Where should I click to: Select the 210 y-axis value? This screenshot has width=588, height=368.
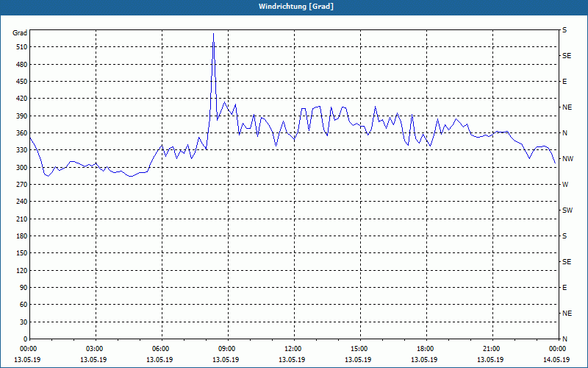tap(22, 219)
